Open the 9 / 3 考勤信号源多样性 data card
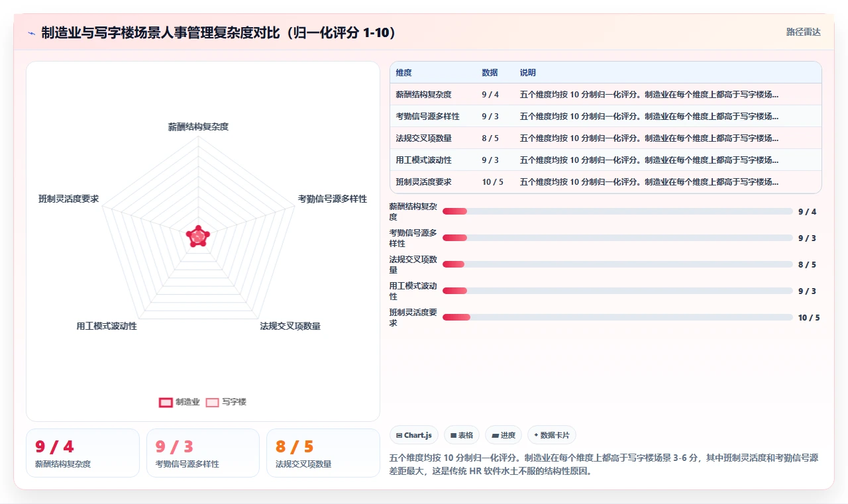Viewport: 848px width, 504px height. point(203,453)
